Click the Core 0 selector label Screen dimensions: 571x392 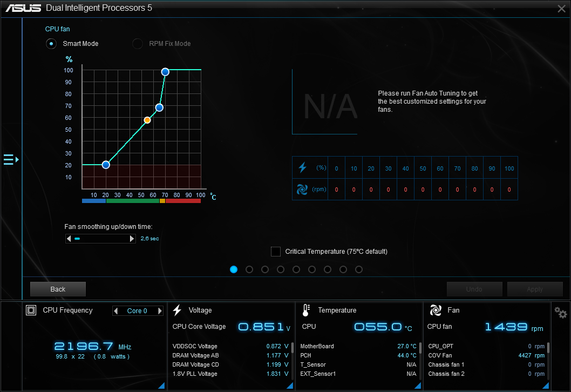(x=137, y=311)
